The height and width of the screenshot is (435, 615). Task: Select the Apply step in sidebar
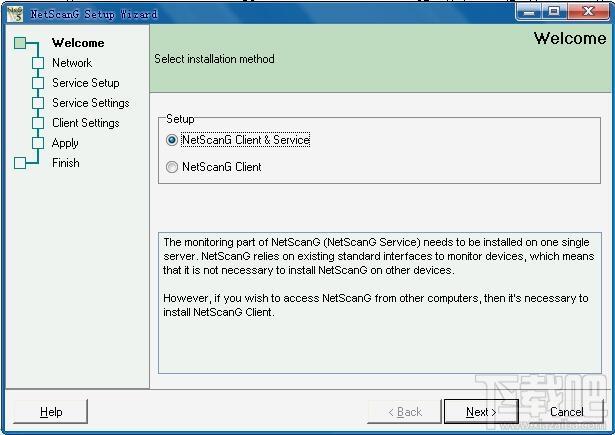tap(65, 143)
